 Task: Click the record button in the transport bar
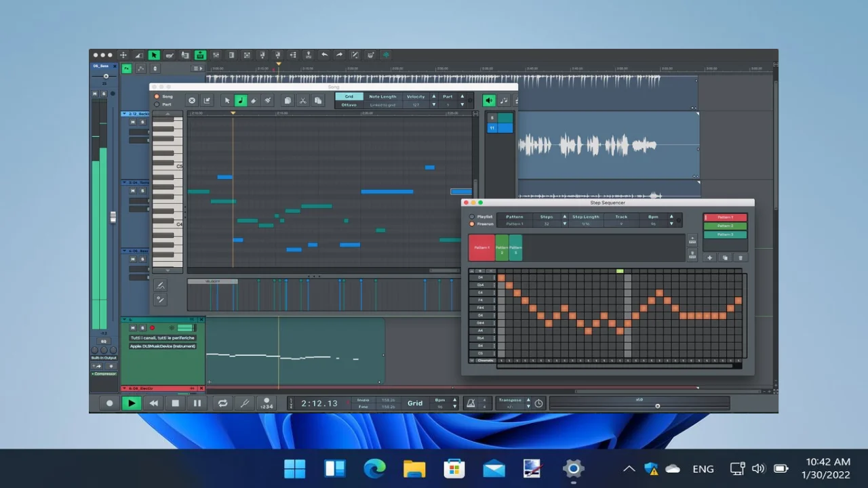point(110,403)
